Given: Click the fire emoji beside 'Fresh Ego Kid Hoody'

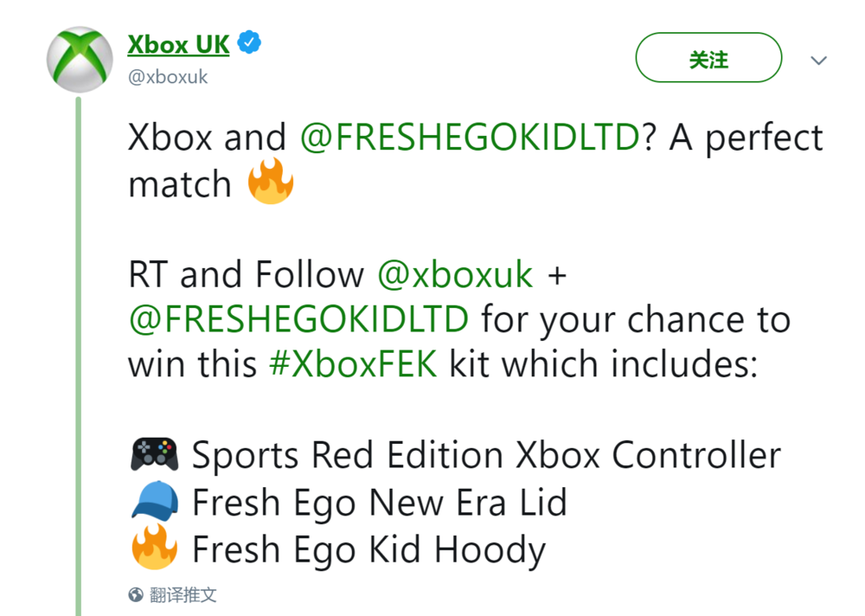Looking at the screenshot, I should [154, 549].
